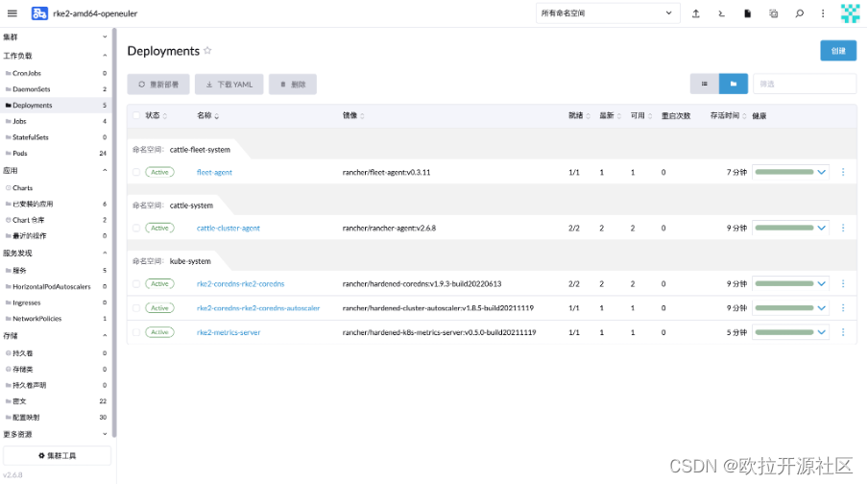Screen dimensions: 868x484
Task: Click the import YAML upload icon
Action: 696,13
